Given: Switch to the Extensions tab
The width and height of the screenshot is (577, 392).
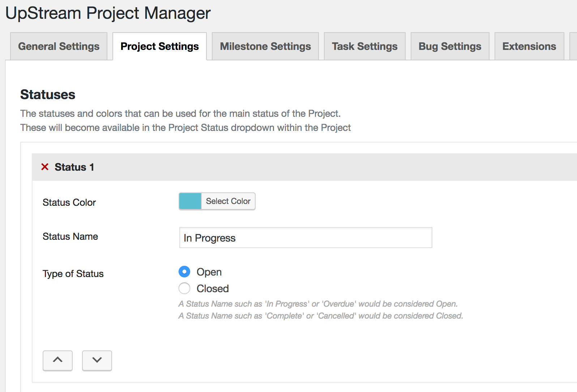Looking at the screenshot, I should 529,46.
